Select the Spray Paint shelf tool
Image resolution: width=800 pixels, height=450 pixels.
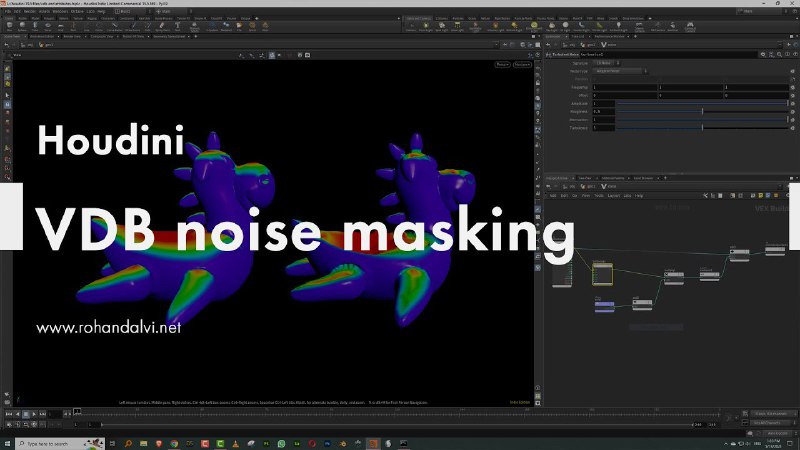click(x=162, y=26)
